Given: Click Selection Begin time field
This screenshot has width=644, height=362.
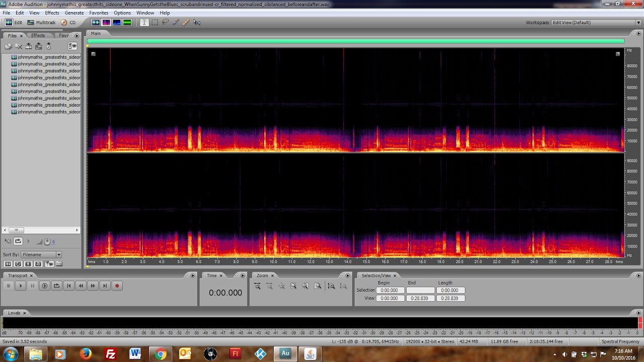Looking at the screenshot, I should 390,290.
